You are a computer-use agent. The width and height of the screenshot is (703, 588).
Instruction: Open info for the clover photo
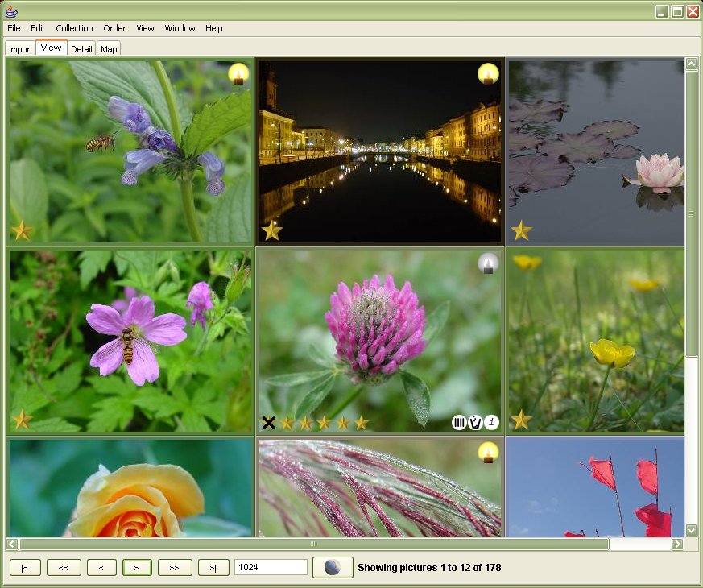click(492, 423)
